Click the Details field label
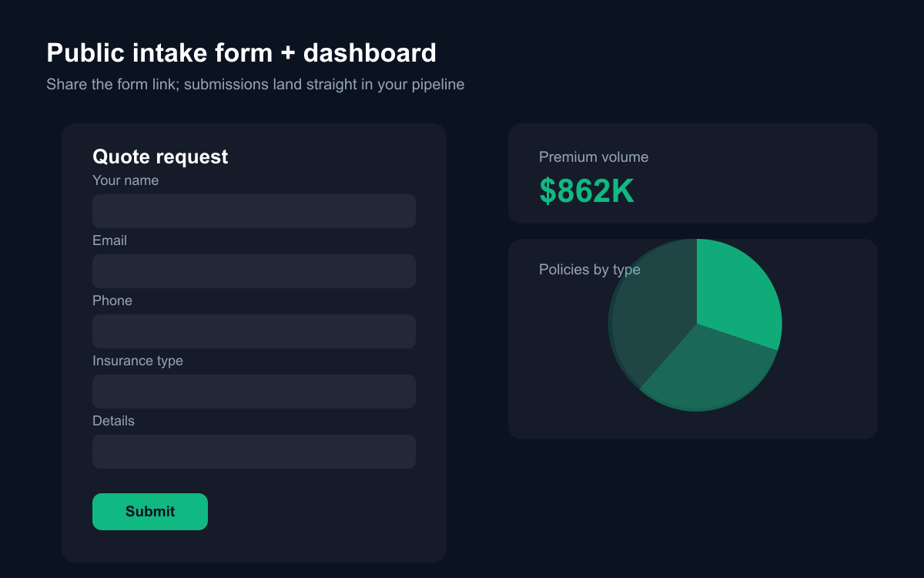Viewport: 924px width, 578px height. [113, 421]
